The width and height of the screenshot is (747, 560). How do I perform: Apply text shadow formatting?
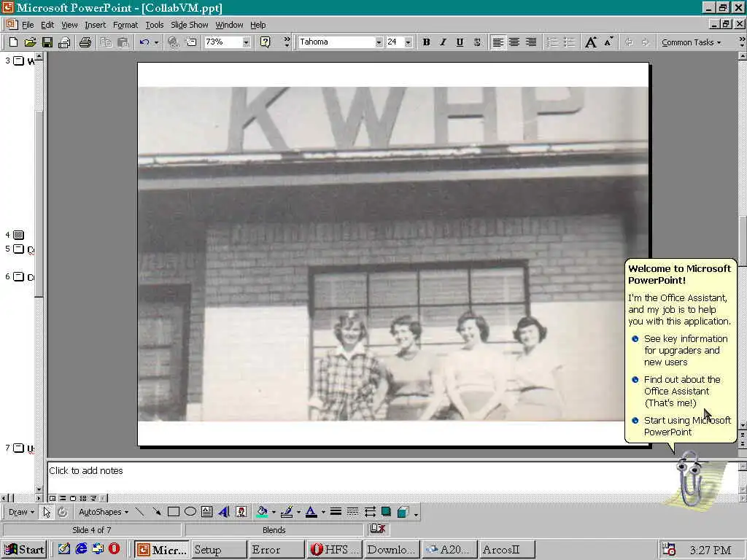coord(477,42)
